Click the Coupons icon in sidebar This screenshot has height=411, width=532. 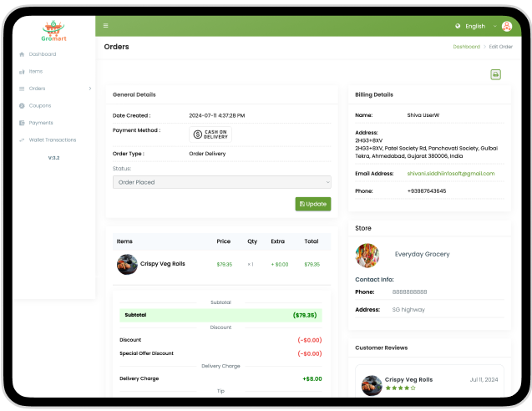[x=22, y=106]
